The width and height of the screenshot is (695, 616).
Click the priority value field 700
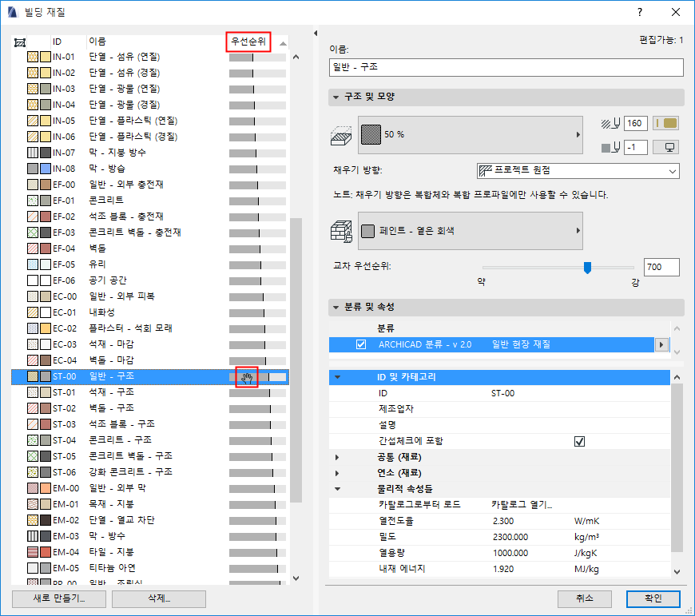coord(661,267)
